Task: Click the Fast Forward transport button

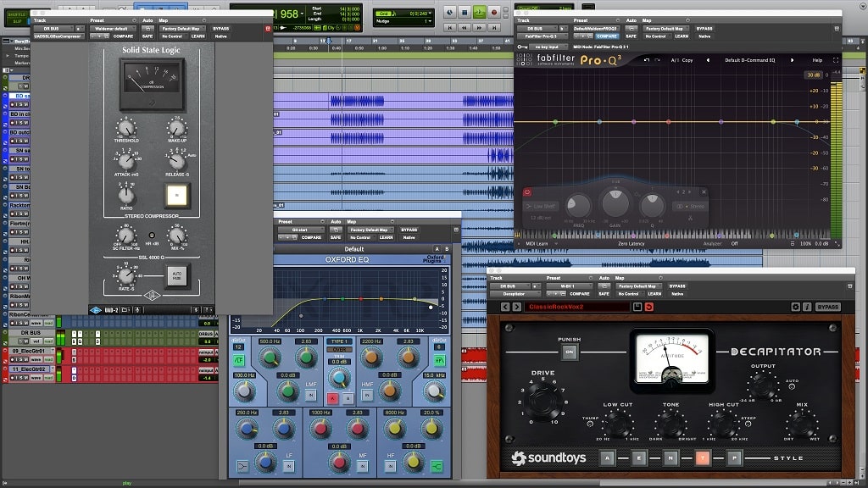Action: coord(479,27)
